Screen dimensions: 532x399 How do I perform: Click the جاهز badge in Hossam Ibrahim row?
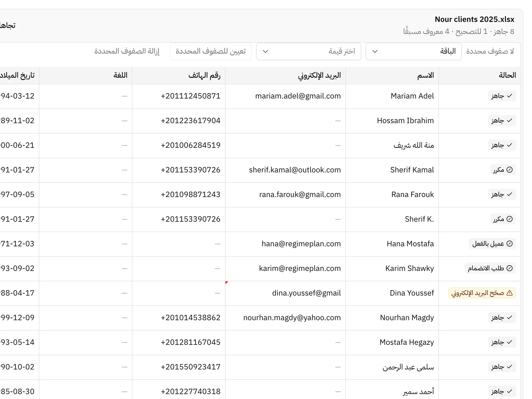click(x=502, y=121)
